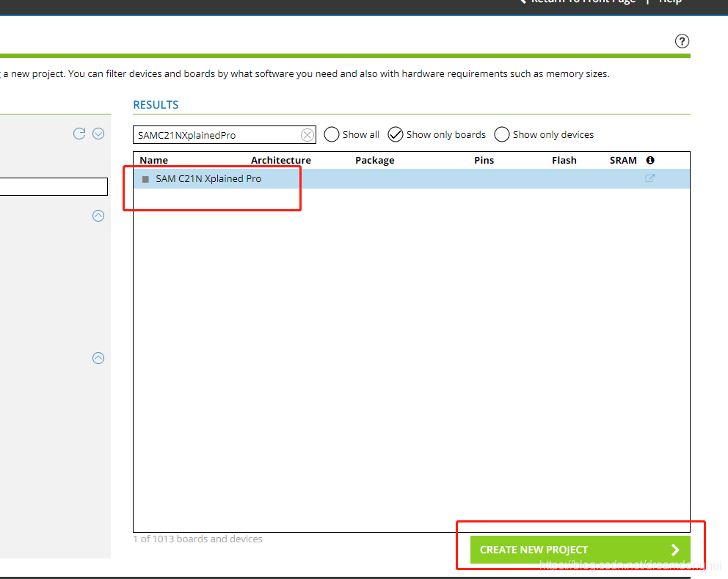The height and width of the screenshot is (579, 728).
Task: Sort results by SRAM column
Action: click(623, 160)
